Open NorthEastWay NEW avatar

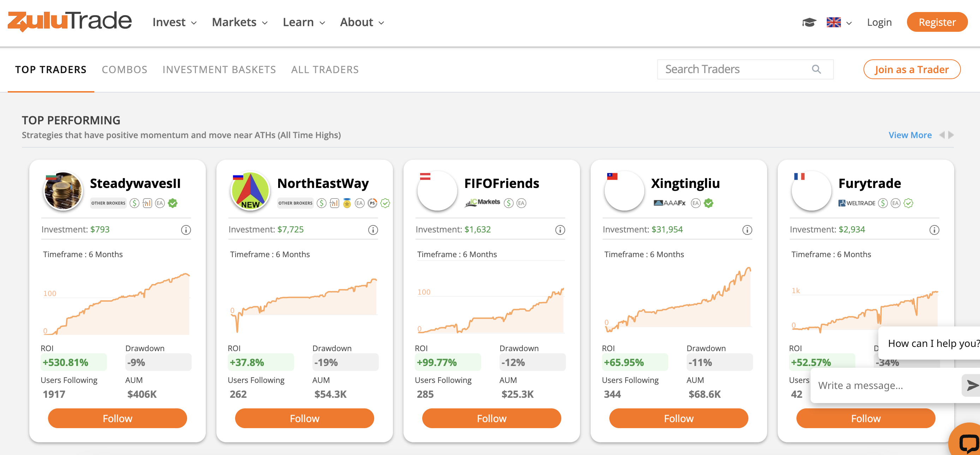pos(250,190)
